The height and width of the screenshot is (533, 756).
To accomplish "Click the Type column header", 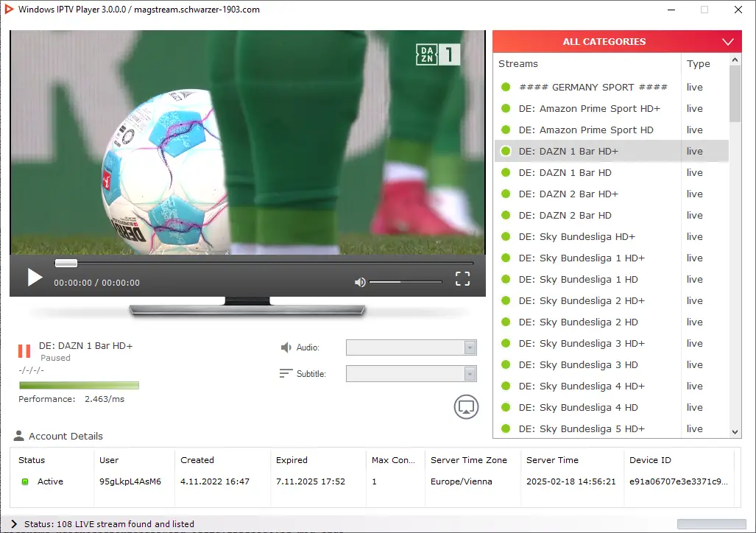I will coord(698,63).
